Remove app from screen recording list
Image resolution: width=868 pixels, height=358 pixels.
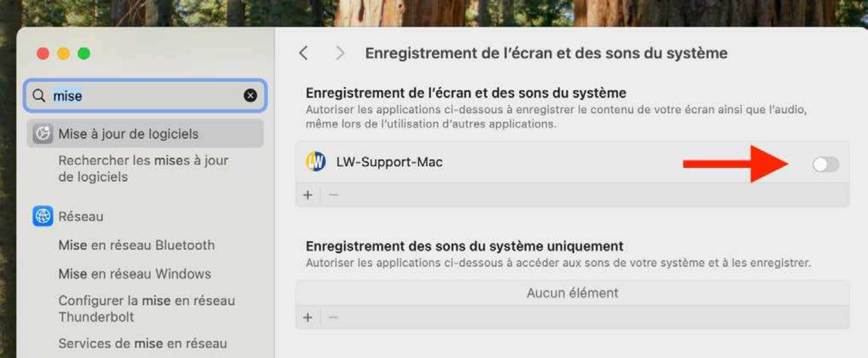(333, 195)
